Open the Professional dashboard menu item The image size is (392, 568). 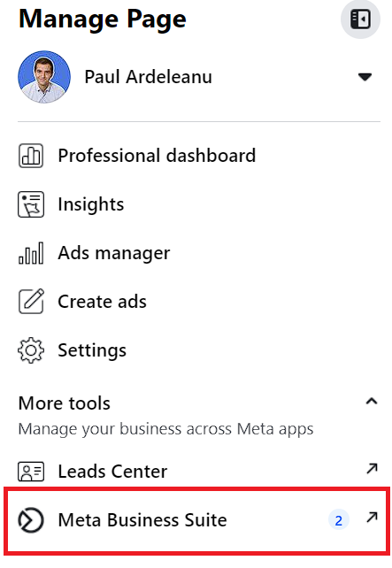tap(157, 156)
